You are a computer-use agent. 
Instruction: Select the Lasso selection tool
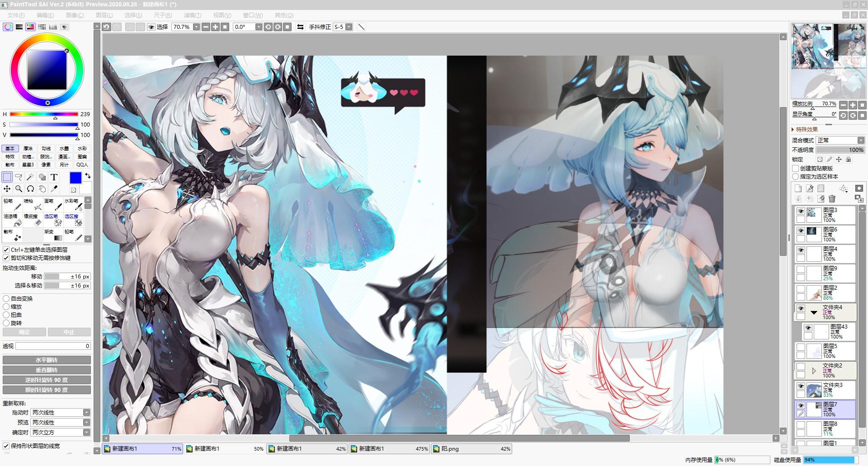point(19,177)
